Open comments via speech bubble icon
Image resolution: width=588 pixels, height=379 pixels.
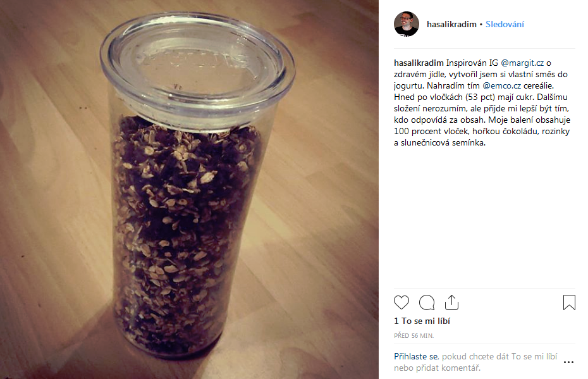click(427, 302)
